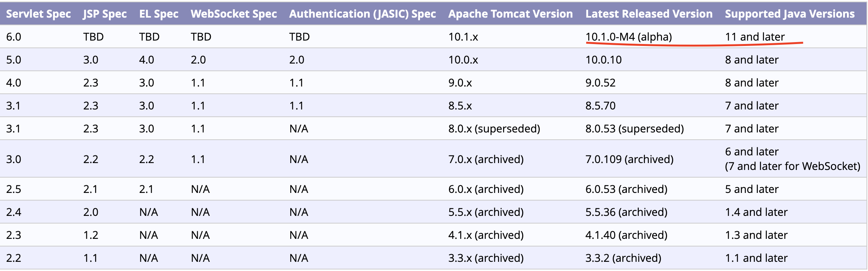Viewport: 868px width, 271px height.
Task: Click the Authentication (JASIC) Spec header
Action: tap(362, 14)
